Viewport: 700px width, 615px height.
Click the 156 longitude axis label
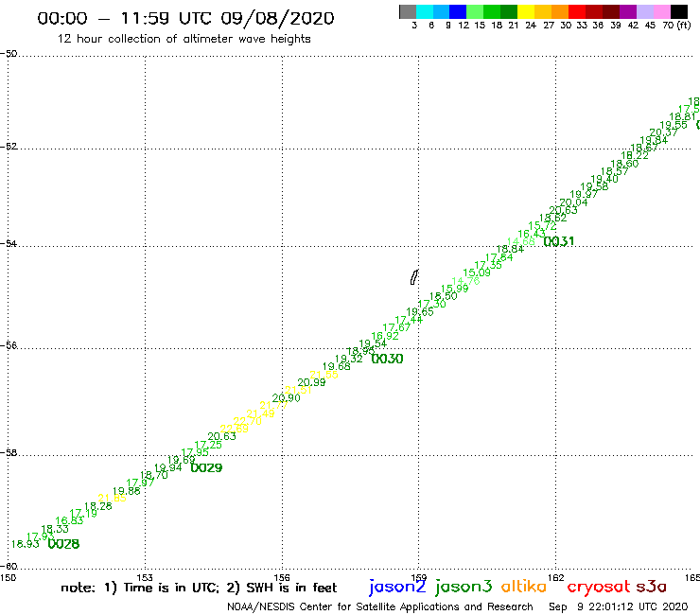pos(282,578)
